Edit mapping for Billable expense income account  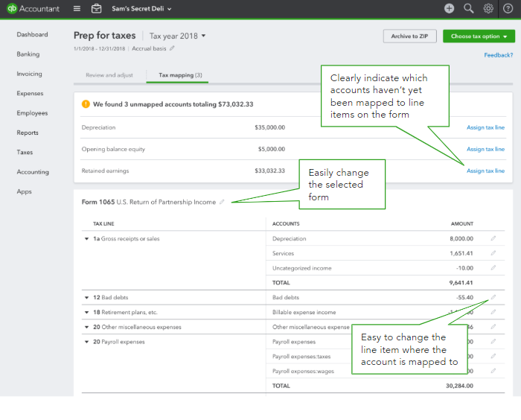click(x=493, y=312)
